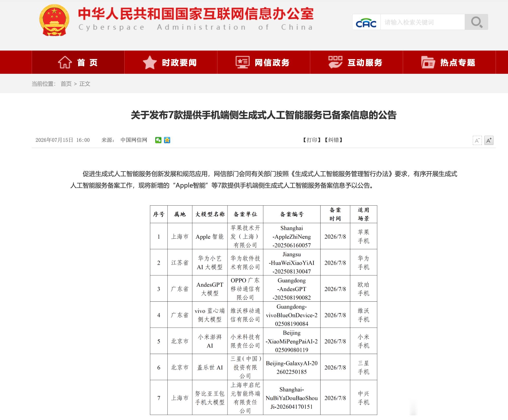508x420 pixels.
Task: Click the cell 盖乐世 AI
Action: (210, 367)
